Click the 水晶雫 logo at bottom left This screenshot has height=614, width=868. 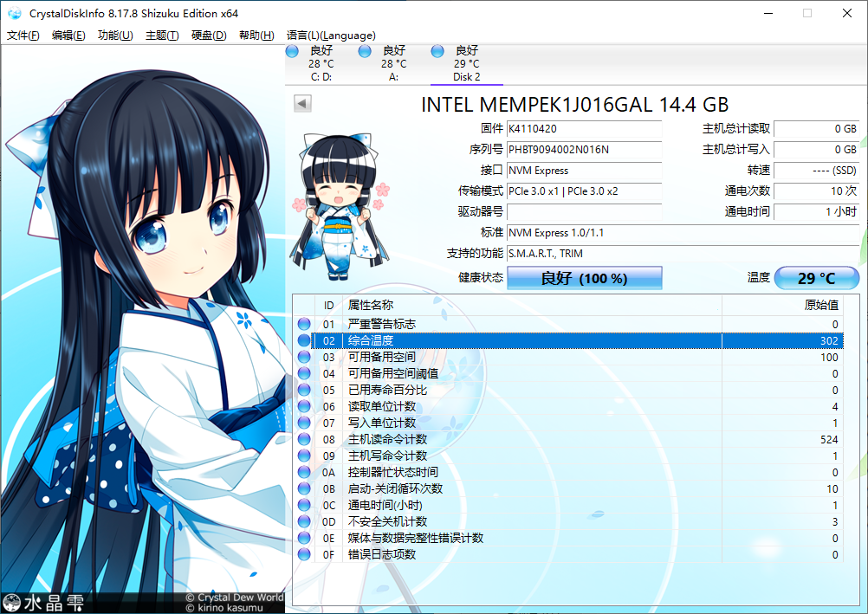44,603
